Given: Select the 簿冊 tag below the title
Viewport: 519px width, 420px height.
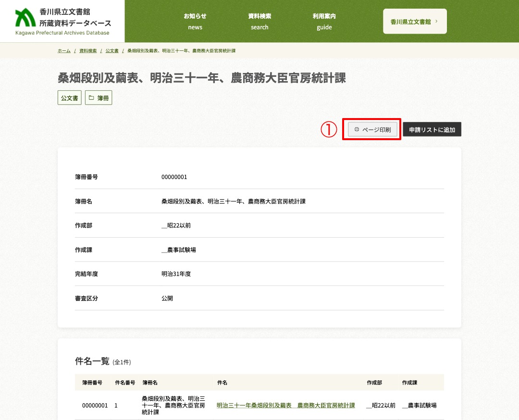Looking at the screenshot, I should pos(98,97).
